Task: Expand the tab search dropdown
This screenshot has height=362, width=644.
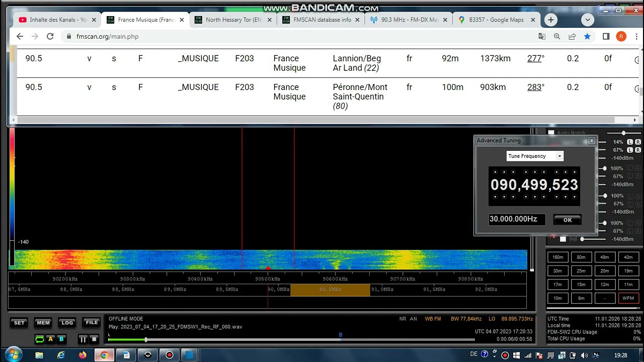Action: (588, 20)
